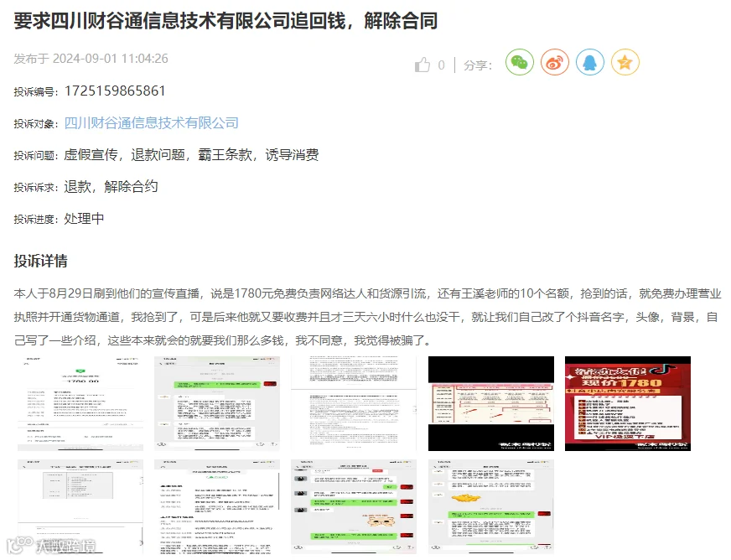This screenshot has height=560, width=731.
Task: Open the 1780 payment receipt thumbnail
Action: tap(80, 404)
